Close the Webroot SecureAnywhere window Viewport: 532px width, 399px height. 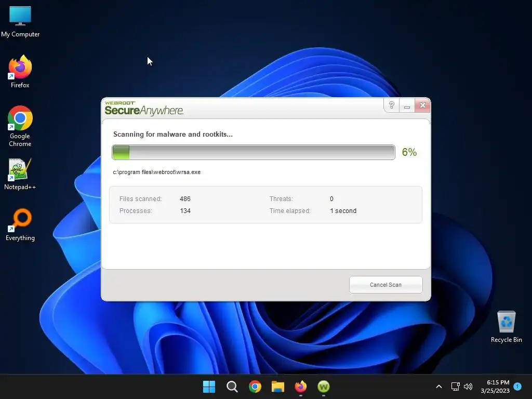(422, 105)
